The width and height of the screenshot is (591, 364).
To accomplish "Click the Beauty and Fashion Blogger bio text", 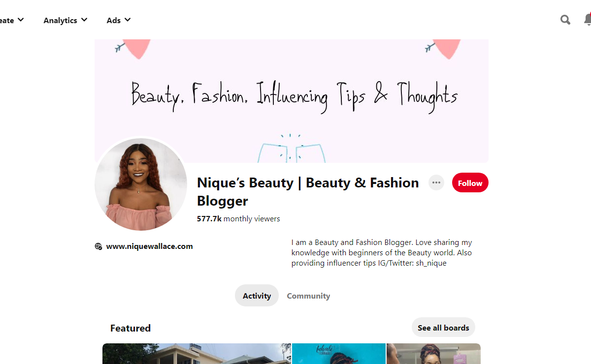I will click(x=381, y=253).
